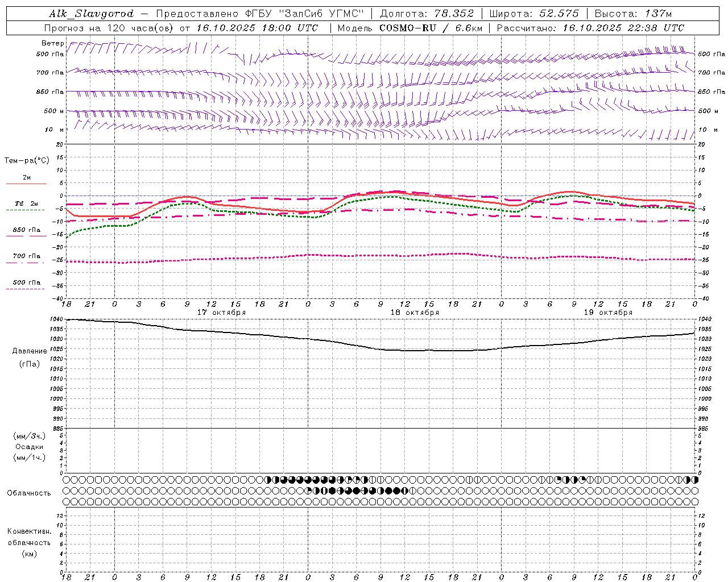Click the "Конвективн." convective cloud label
This screenshot has width=728, height=582.
click(x=30, y=531)
